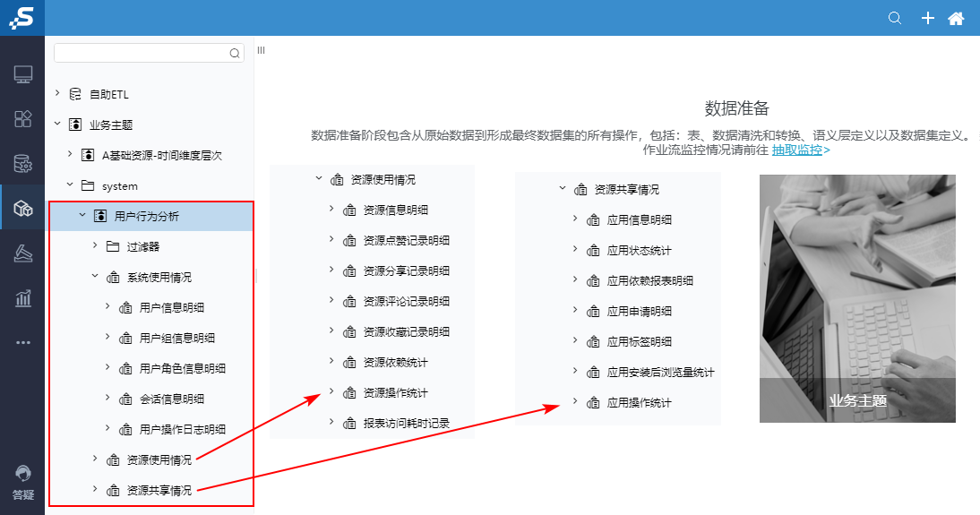Click the system folder icon
The image size is (980, 515).
coord(88,185)
